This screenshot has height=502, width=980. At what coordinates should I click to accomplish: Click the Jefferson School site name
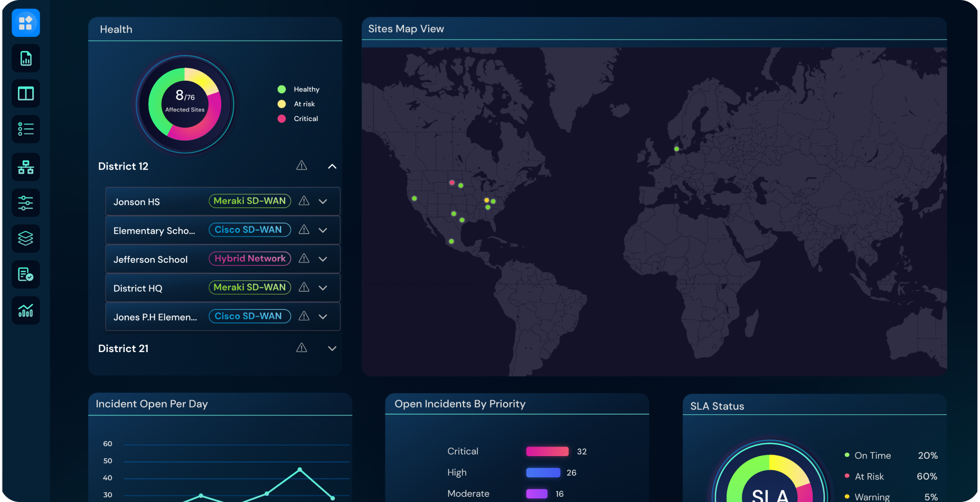(150, 260)
